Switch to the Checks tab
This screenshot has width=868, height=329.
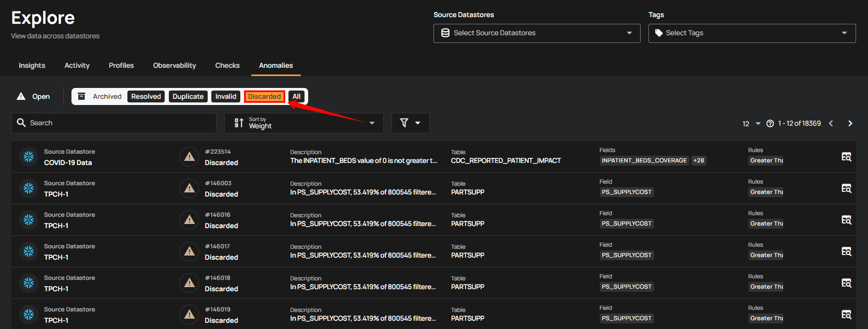click(x=227, y=65)
